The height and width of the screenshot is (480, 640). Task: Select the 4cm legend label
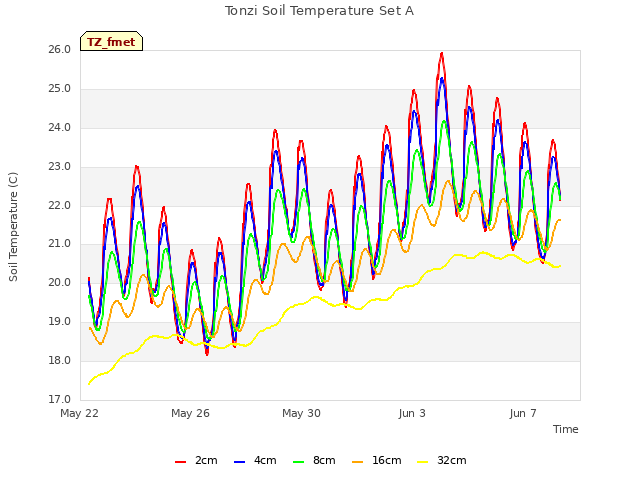coord(265,460)
